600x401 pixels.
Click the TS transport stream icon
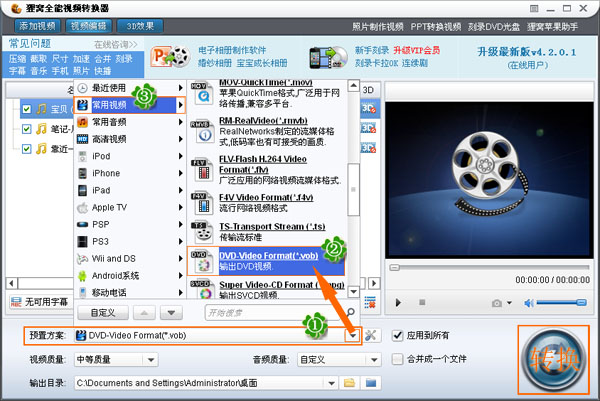(x=202, y=232)
